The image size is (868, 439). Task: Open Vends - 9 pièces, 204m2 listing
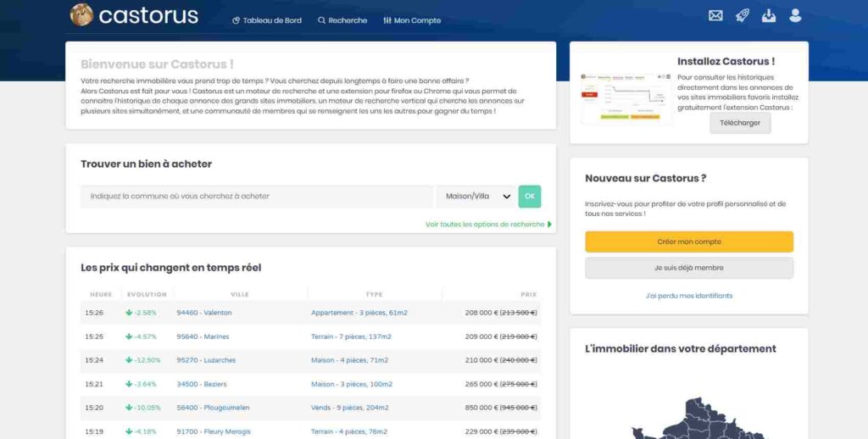[x=350, y=408]
